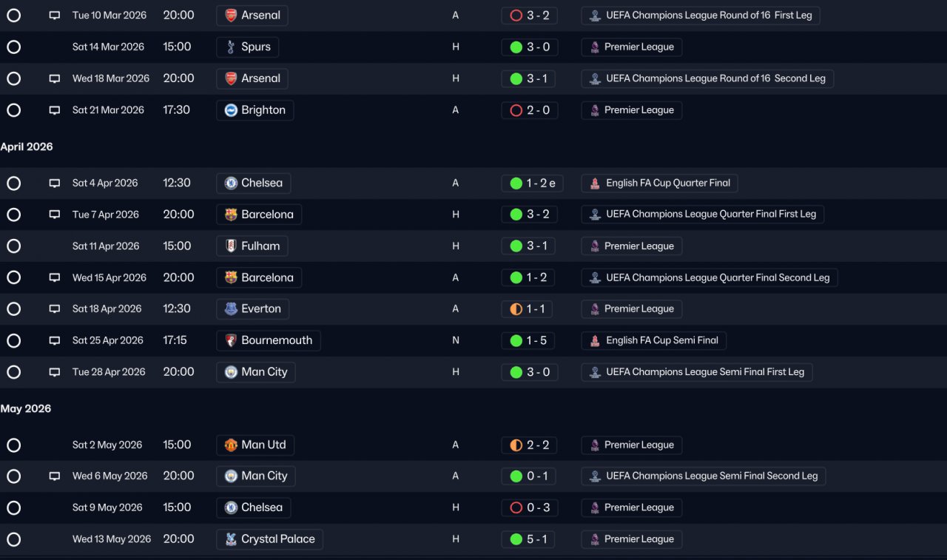Click the TV icon on the Man City 6 May row
The image size is (947, 560).
pyautogui.click(x=54, y=476)
